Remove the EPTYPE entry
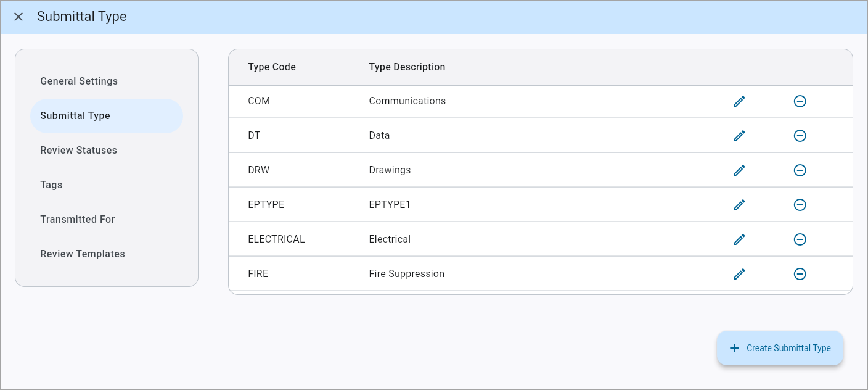This screenshot has height=390, width=868. point(800,204)
